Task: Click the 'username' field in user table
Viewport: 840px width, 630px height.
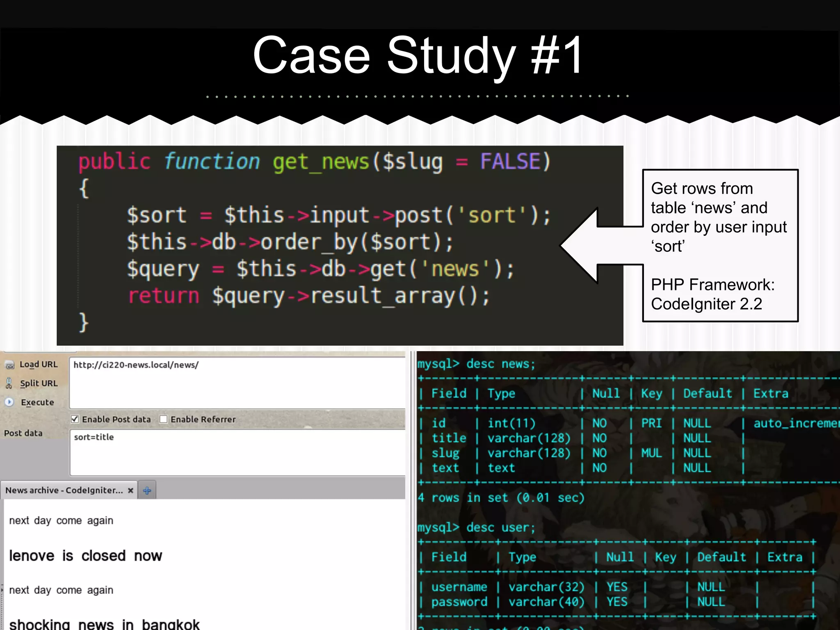Action: coord(459,587)
